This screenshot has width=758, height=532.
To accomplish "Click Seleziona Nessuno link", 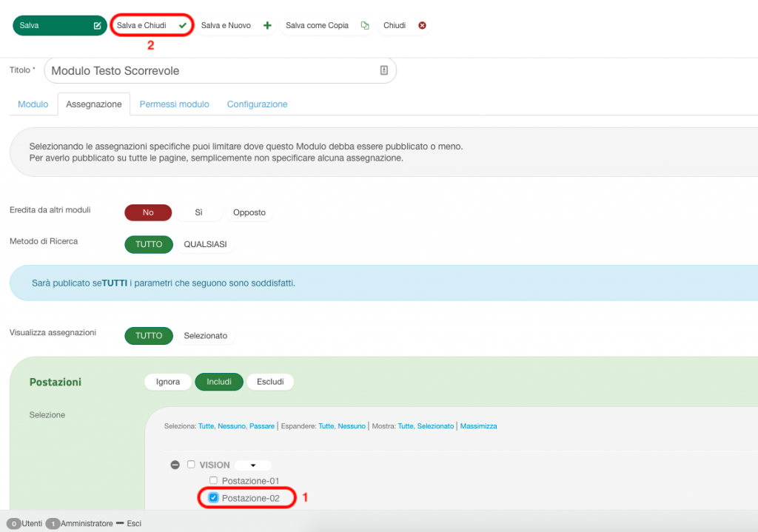I will 232,426.
